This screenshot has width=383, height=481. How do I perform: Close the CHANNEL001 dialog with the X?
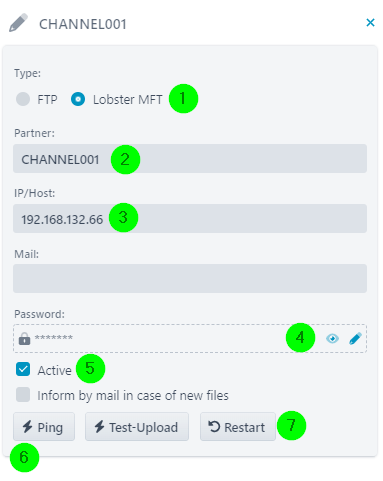coord(370,23)
